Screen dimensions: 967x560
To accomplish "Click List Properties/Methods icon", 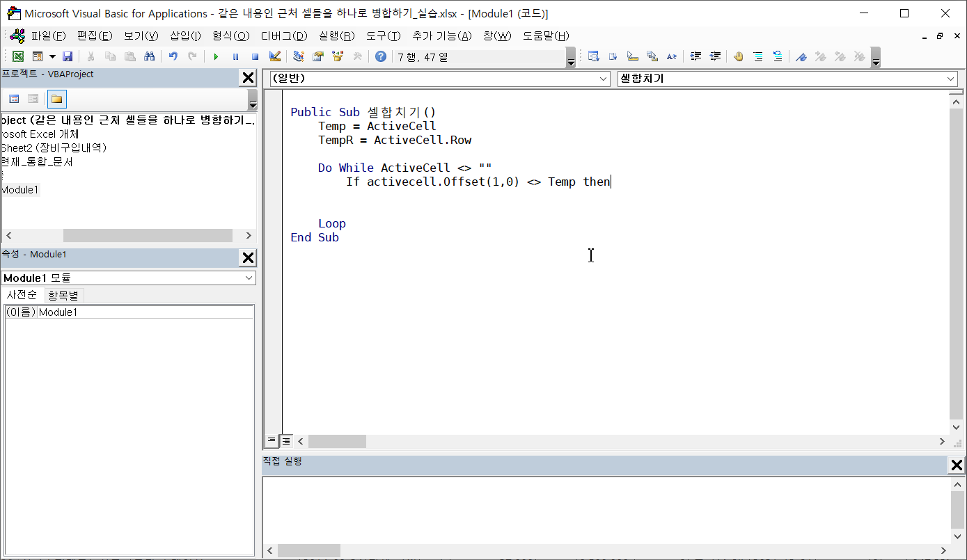I will (x=594, y=56).
